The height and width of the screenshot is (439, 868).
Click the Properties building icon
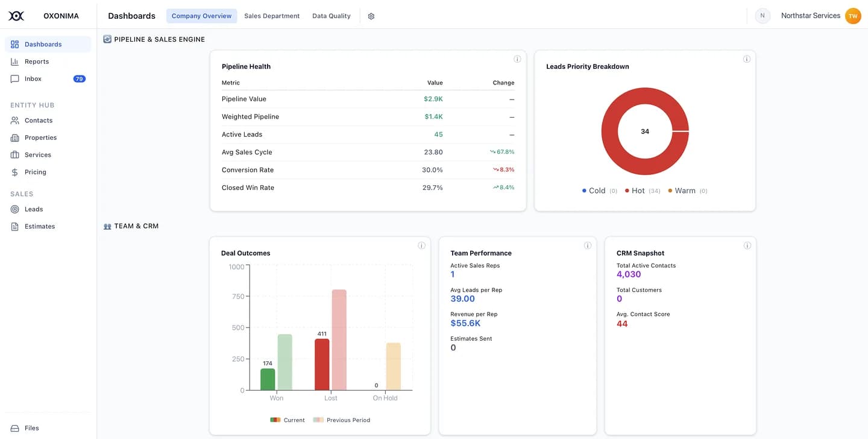[15, 137]
